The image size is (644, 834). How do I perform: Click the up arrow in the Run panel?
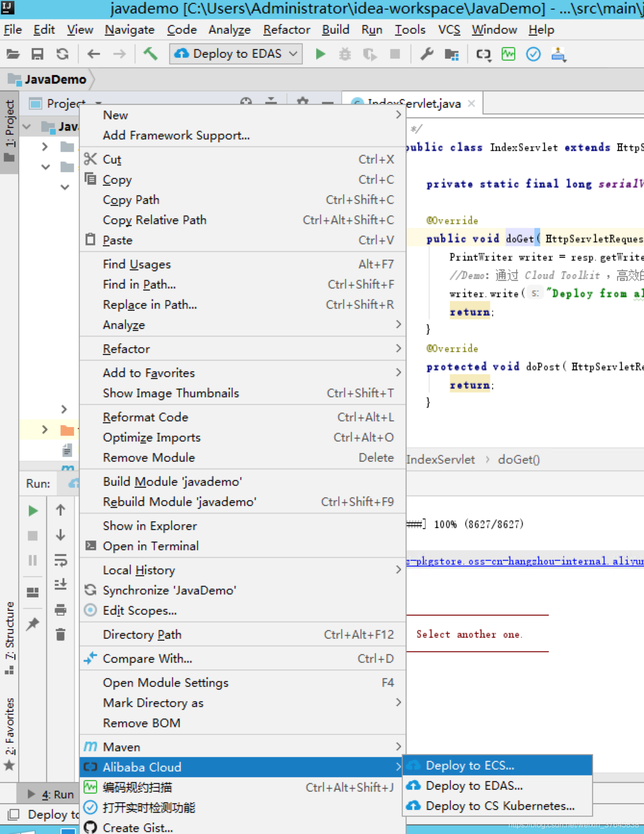pos(61,510)
